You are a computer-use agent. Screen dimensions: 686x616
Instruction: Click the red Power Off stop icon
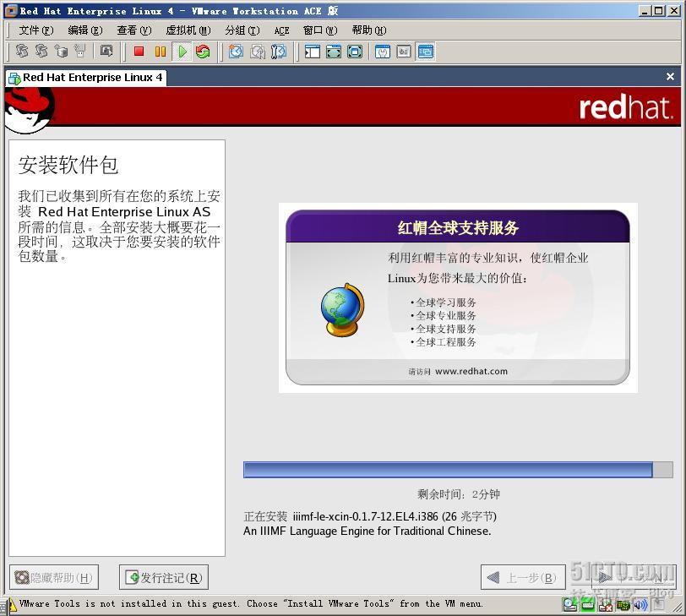[139, 52]
